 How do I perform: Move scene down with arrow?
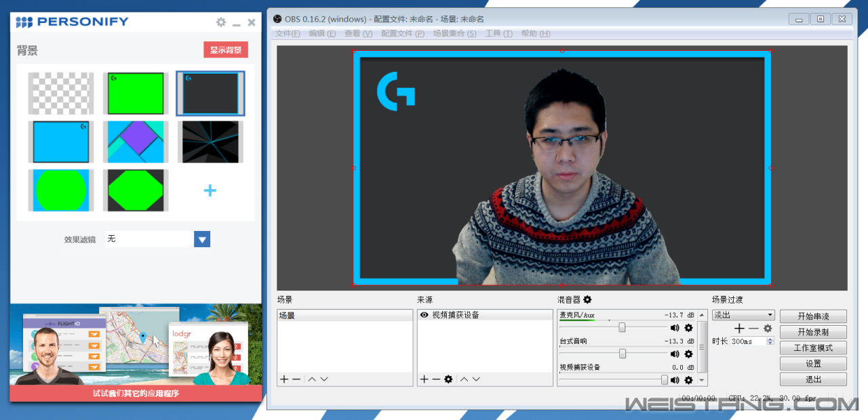coord(324,379)
